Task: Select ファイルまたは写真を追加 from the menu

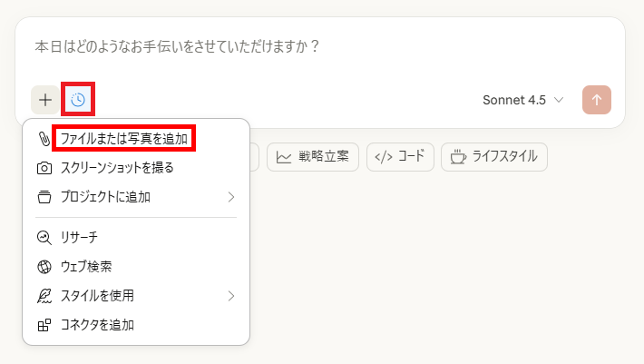Action: [124, 139]
